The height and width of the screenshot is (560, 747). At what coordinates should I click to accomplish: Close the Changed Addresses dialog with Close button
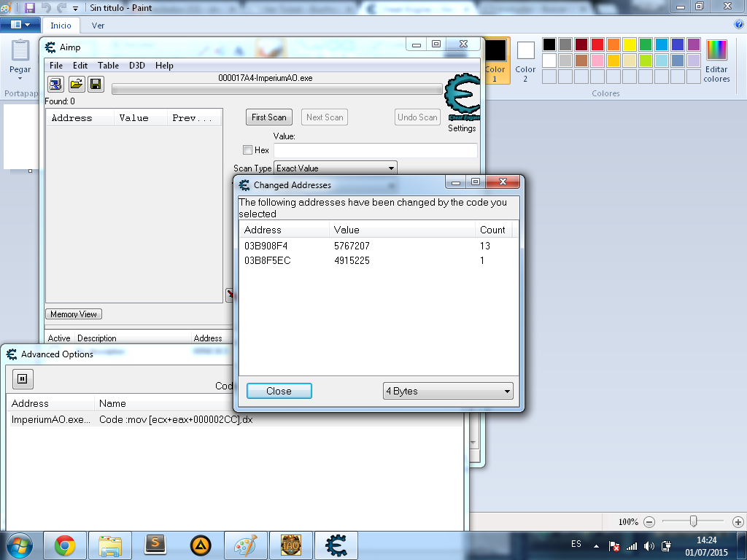click(279, 392)
